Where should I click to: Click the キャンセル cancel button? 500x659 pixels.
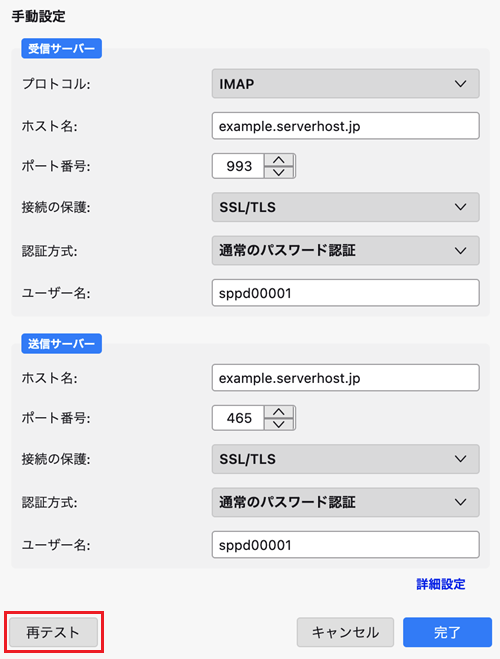345,632
